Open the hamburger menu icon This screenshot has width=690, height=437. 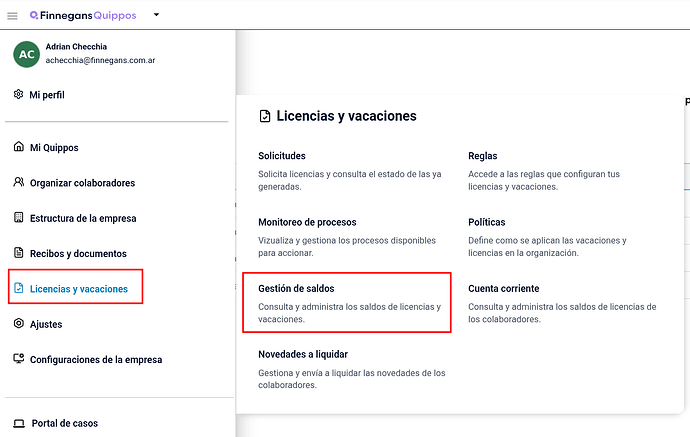point(12,16)
